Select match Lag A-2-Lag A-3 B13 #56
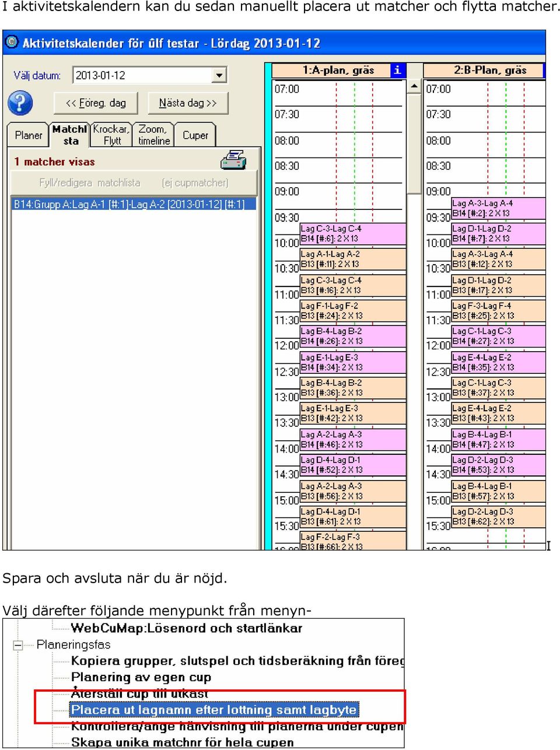Viewport: 560px width, 750px height. [x=353, y=490]
